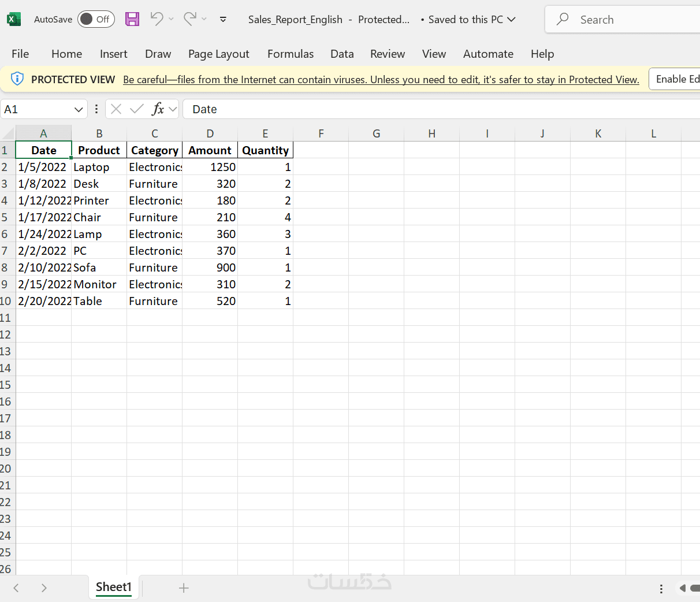Select the cell with amount 360
This screenshot has height=602, width=700.
(210, 234)
